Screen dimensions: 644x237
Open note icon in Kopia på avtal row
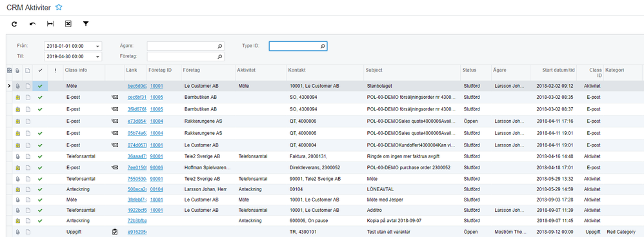pos(28,221)
